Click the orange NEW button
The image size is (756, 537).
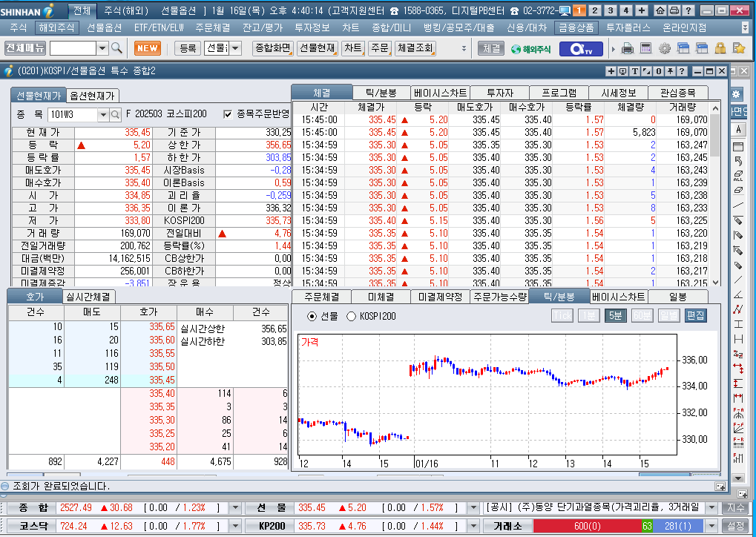[148, 48]
